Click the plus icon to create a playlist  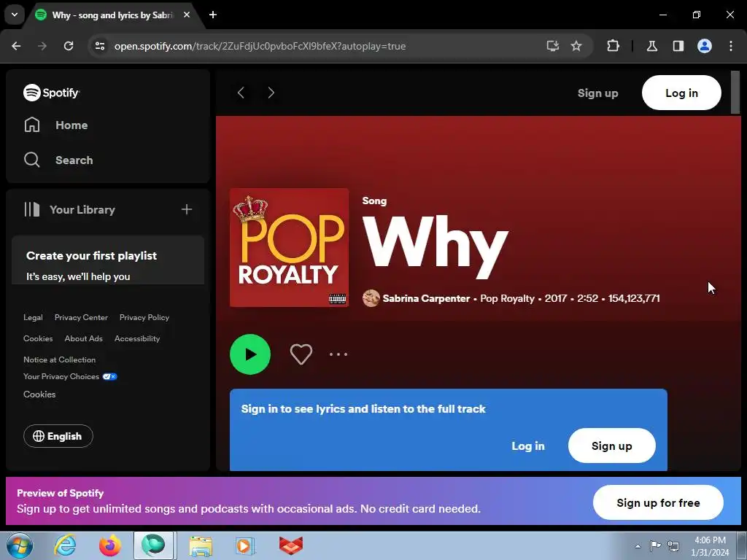click(x=187, y=209)
